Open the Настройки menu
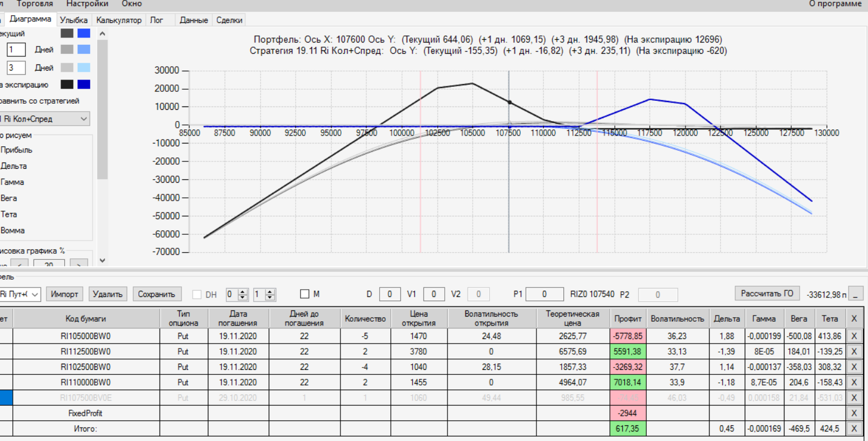Viewport: 868px width, 441px height. (x=87, y=3)
